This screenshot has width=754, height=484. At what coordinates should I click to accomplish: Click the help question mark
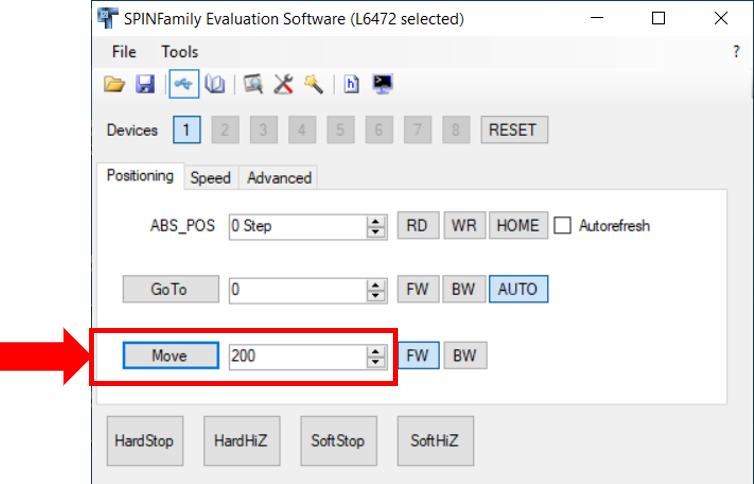click(x=736, y=51)
